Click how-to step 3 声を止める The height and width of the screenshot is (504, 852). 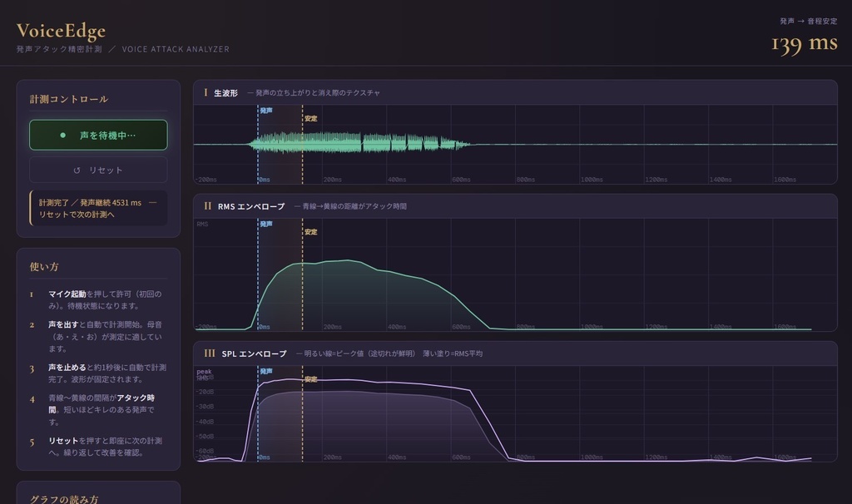pos(98,373)
